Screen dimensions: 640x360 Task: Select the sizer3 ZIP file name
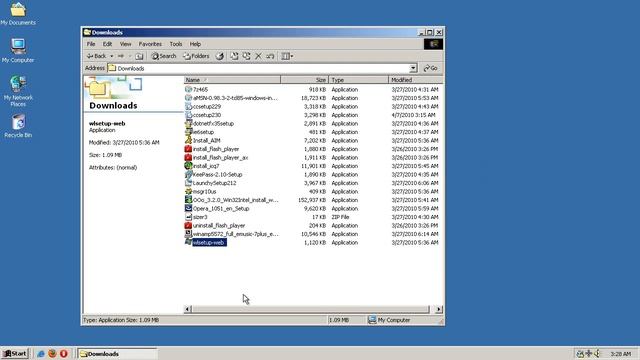(x=200, y=217)
